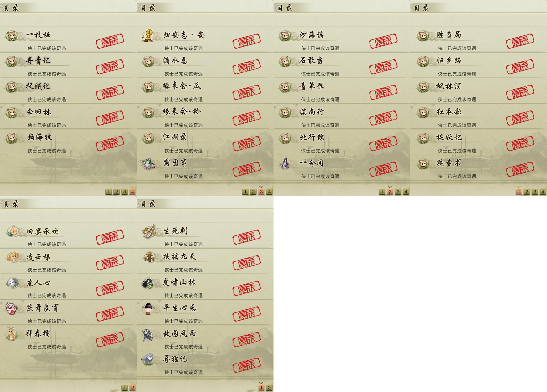
Task: Click the horse icon next to 虎啸山林
Action: pyautogui.click(x=148, y=282)
